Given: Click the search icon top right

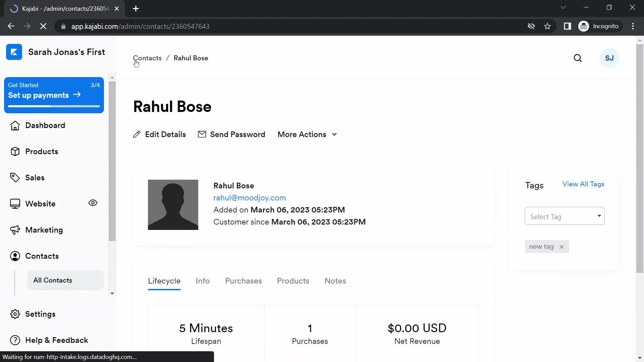Looking at the screenshot, I should (x=578, y=58).
